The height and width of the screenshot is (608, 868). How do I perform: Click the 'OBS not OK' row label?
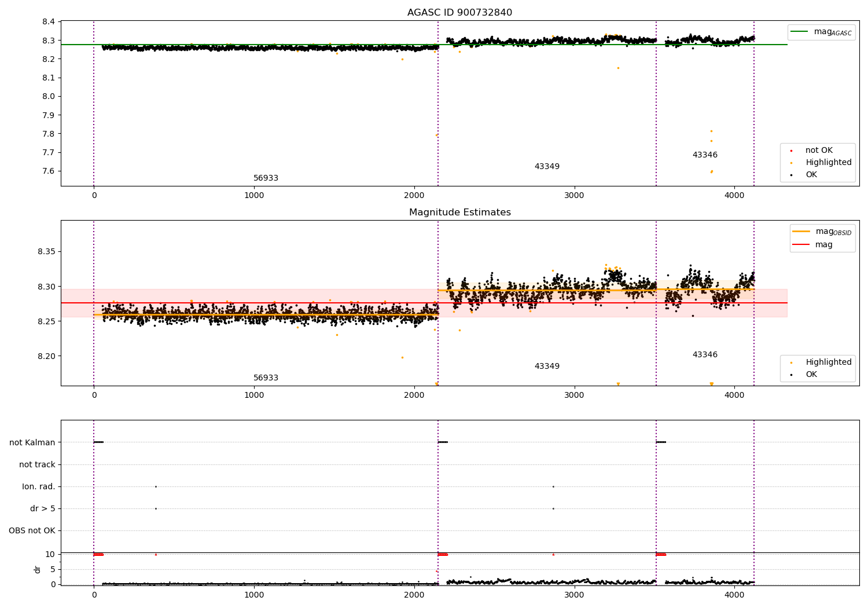tap(32, 530)
